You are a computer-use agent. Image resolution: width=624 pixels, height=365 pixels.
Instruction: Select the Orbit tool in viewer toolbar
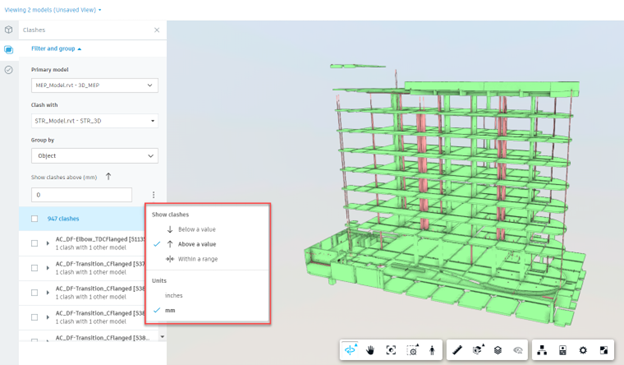point(350,350)
